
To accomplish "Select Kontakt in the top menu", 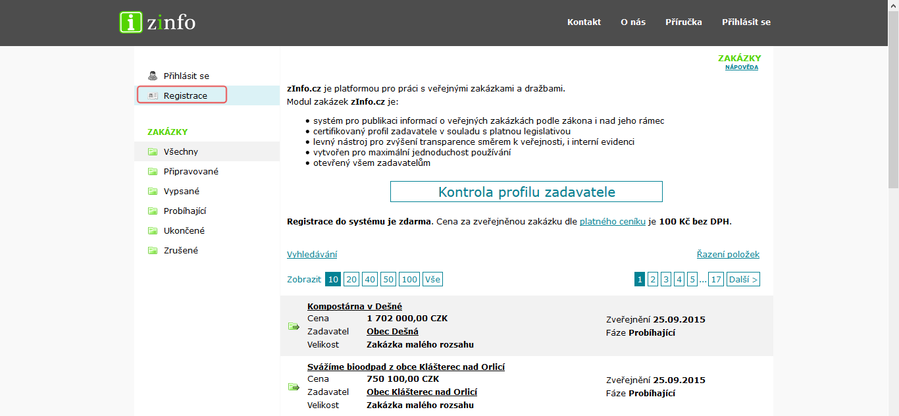I will pos(583,22).
